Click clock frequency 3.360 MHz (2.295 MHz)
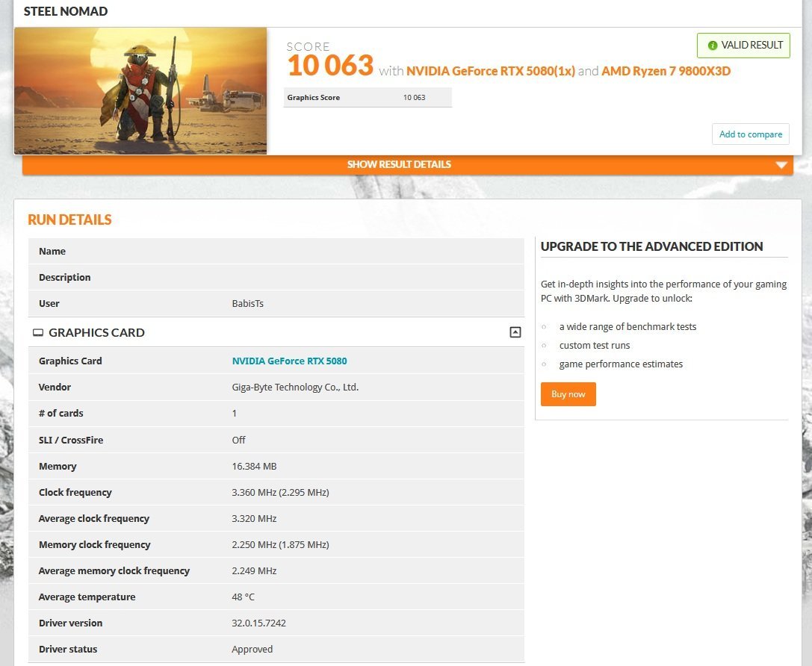 [280, 492]
